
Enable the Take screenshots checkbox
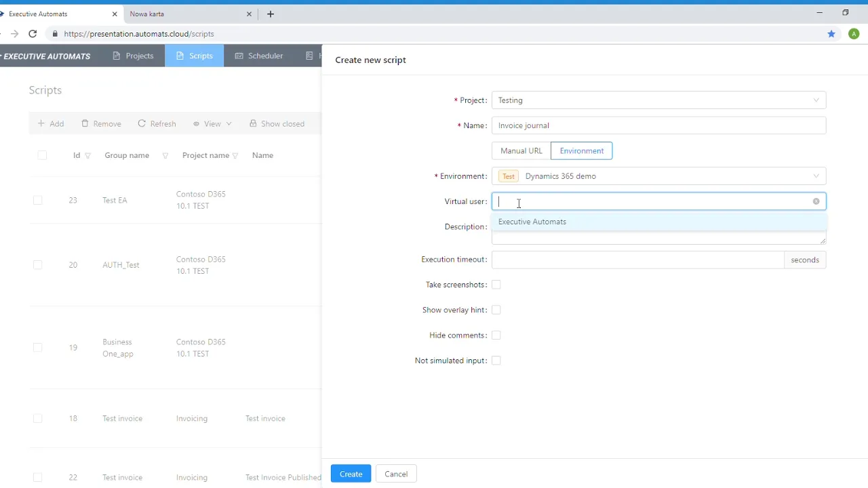click(496, 285)
